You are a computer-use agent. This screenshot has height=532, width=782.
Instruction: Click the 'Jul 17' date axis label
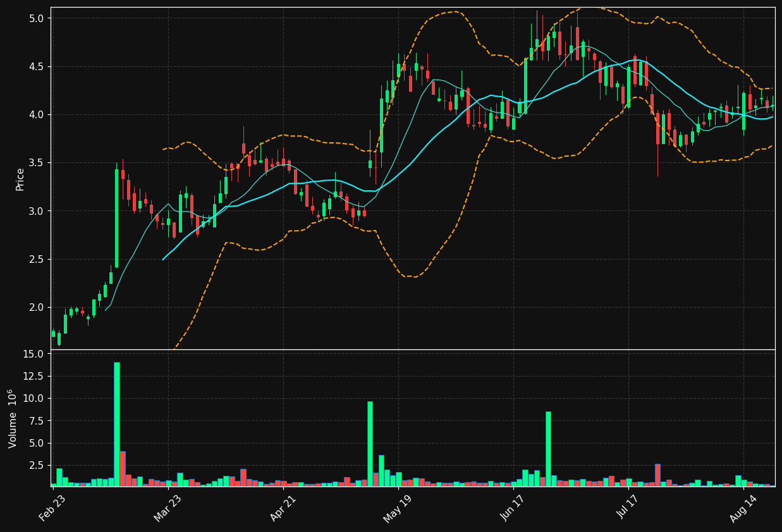628,508
